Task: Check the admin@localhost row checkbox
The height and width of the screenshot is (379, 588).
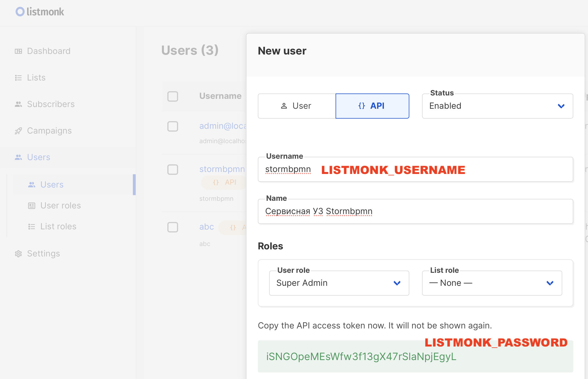Action: 173,126
